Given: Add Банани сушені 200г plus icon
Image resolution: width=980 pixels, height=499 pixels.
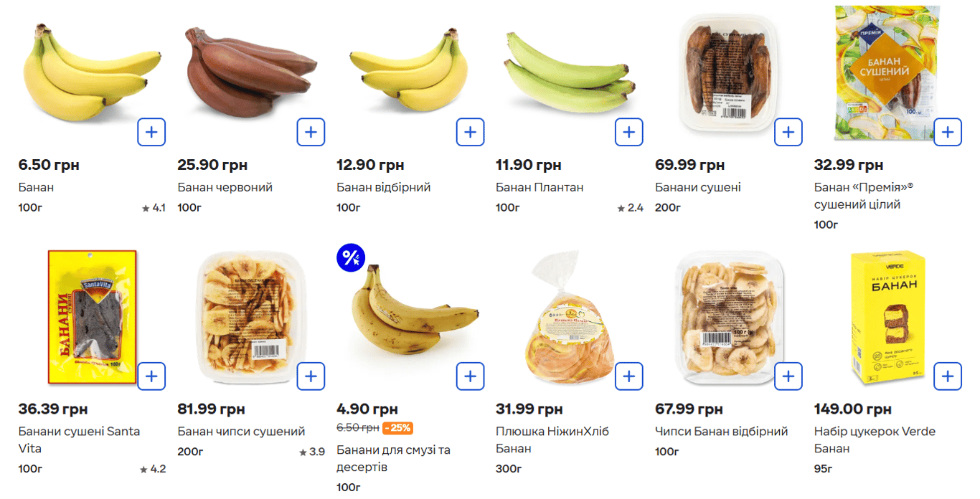Looking at the screenshot, I should tap(788, 132).
